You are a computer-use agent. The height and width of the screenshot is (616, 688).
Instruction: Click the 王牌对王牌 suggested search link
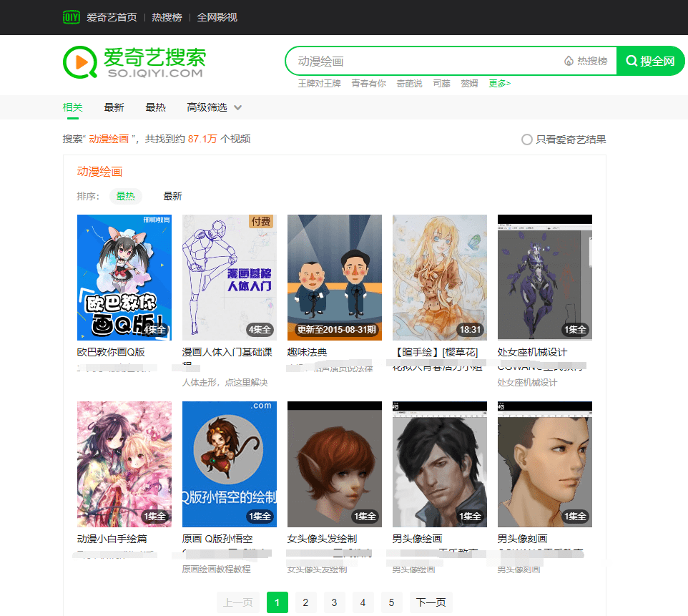pyautogui.click(x=319, y=84)
